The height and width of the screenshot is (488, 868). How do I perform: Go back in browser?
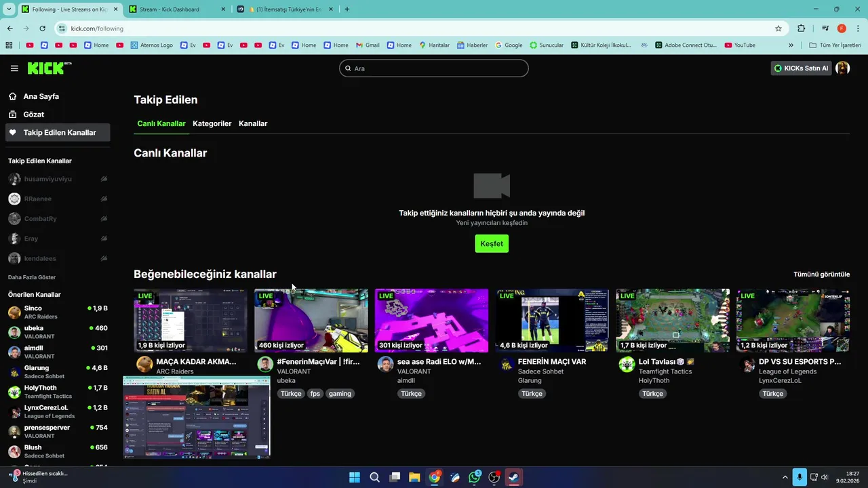tap(10, 28)
